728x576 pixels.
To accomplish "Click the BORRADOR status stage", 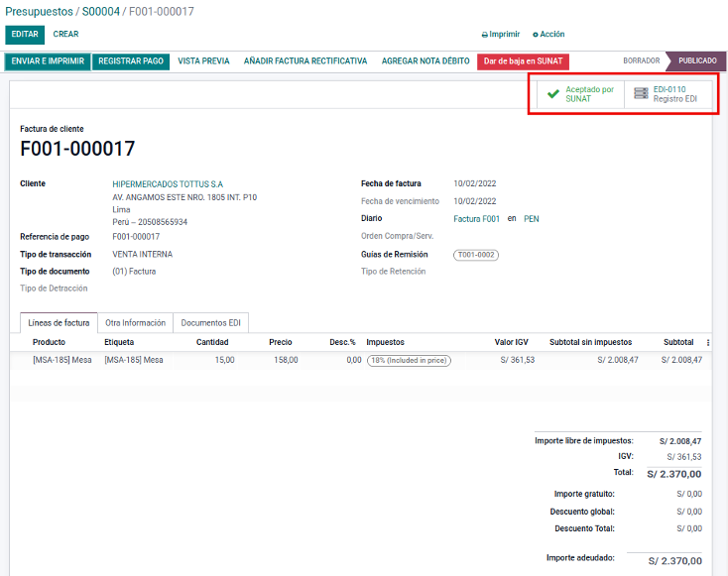I will tap(641, 61).
